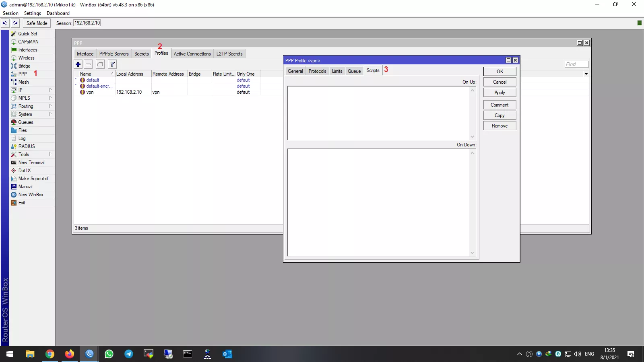Open Files in the sidebar

[x=23, y=130]
